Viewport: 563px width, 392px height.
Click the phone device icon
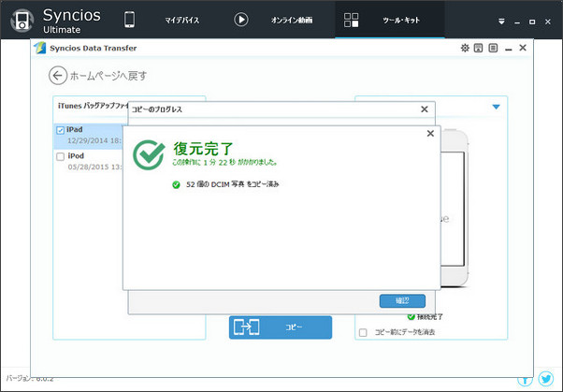(x=130, y=20)
